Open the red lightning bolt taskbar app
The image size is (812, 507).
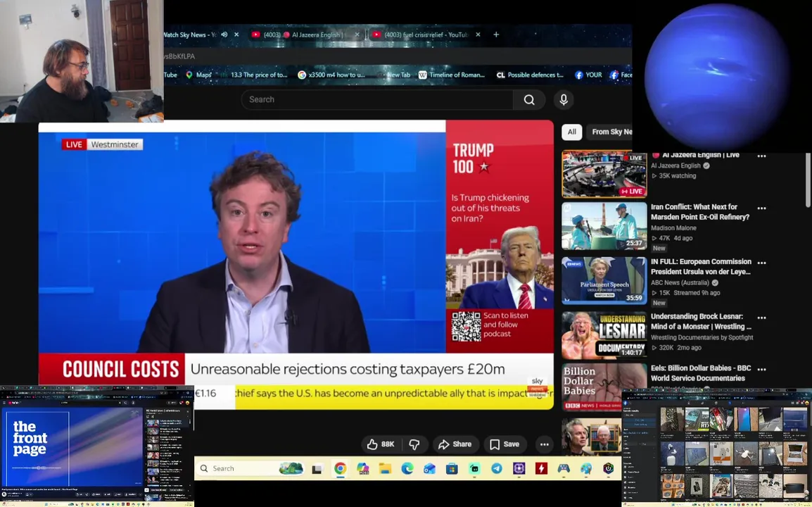(541, 469)
